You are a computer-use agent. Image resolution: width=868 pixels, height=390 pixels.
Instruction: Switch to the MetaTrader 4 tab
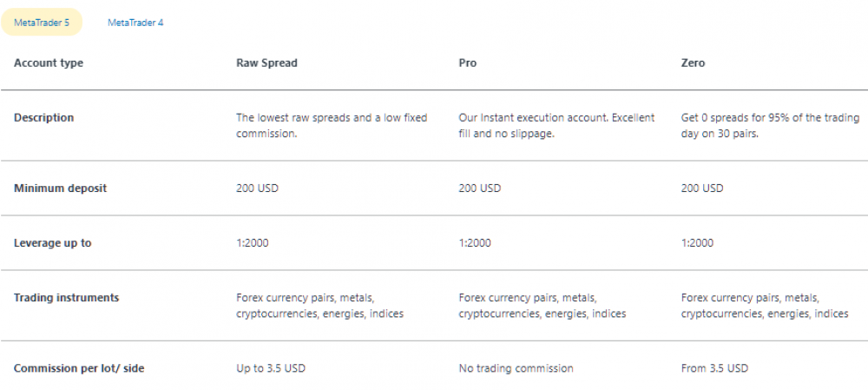tap(135, 23)
